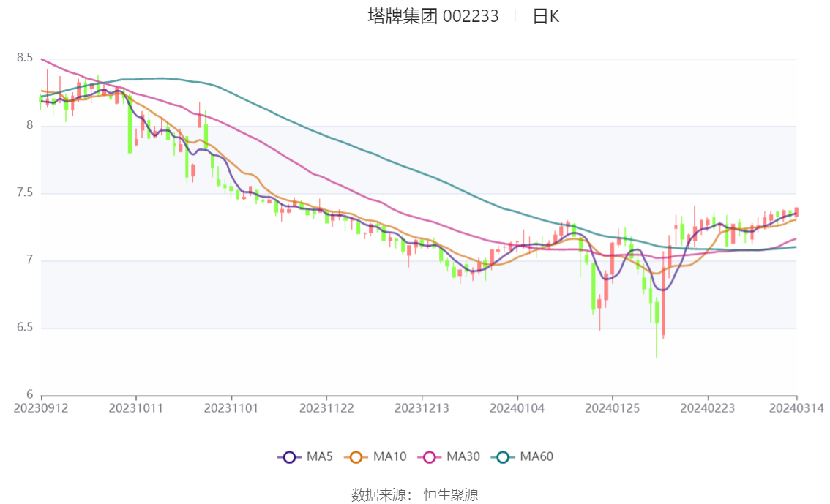Toggle the MA60 teal legend marker

pyautogui.click(x=503, y=457)
